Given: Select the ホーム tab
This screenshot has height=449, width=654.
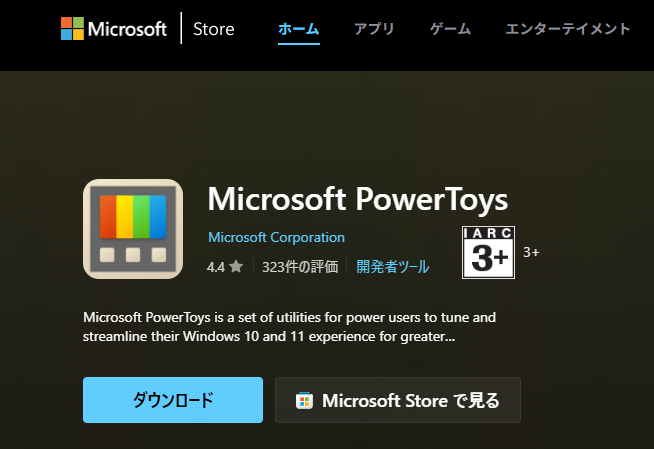Looking at the screenshot, I should 299,29.
